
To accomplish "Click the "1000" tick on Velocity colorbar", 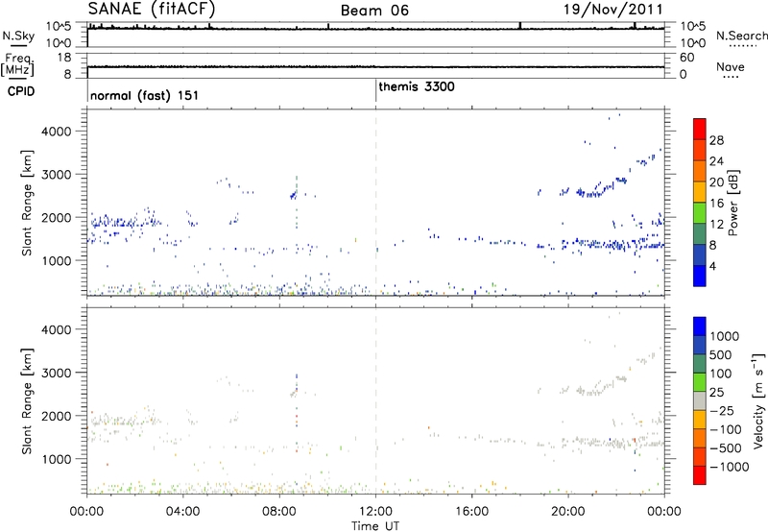I will pos(724,336).
